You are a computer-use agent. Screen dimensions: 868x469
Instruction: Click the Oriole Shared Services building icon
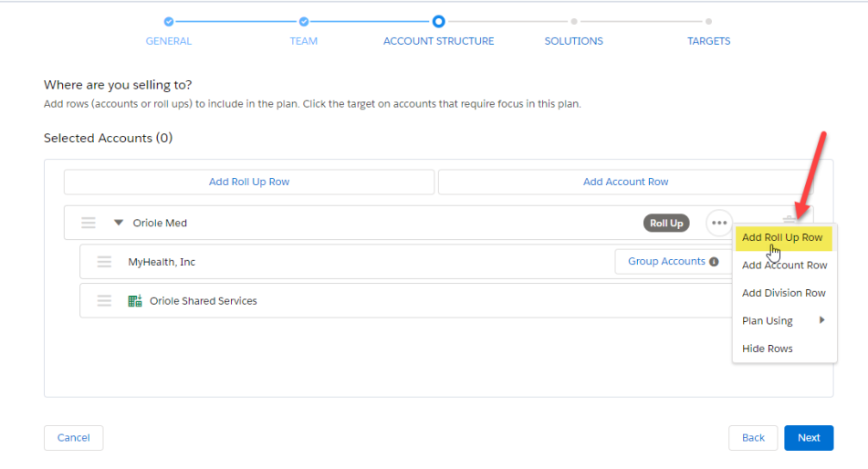click(135, 301)
